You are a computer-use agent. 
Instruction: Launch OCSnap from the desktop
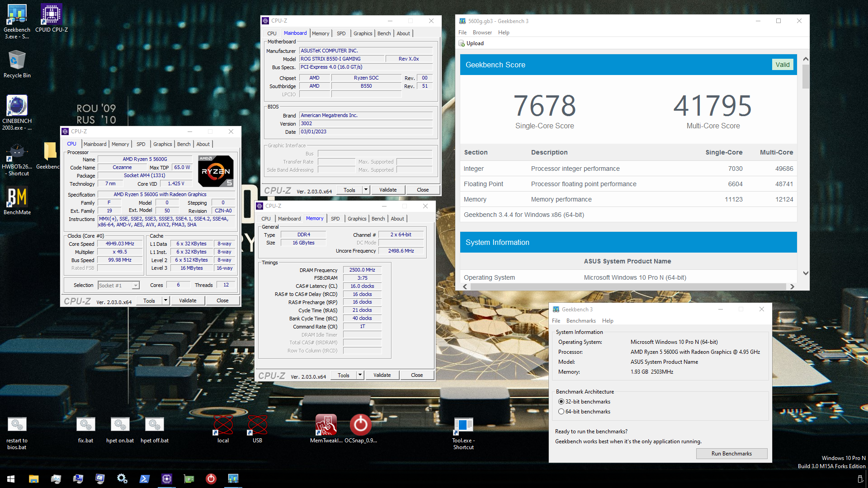(360, 429)
